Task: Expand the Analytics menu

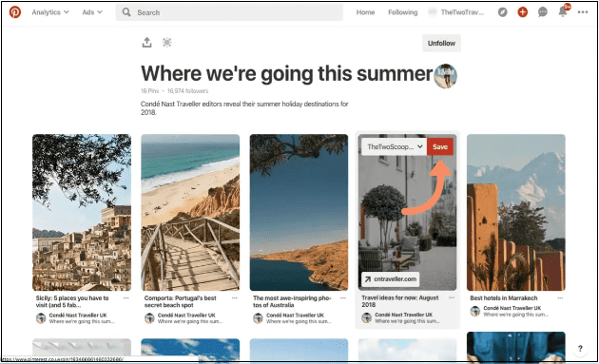Action: pyautogui.click(x=50, y=12)
